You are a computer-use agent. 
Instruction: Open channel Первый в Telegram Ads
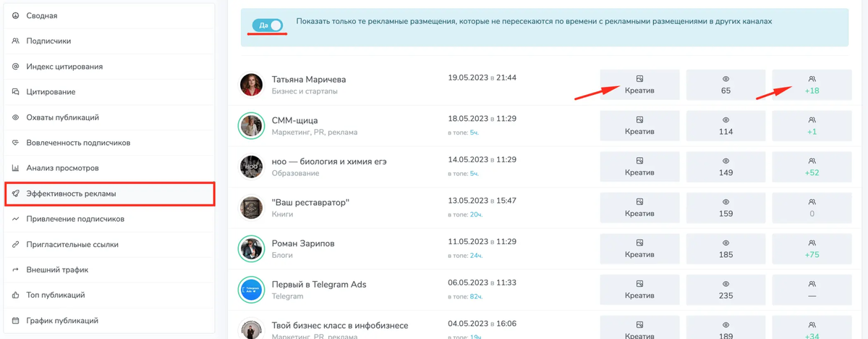point(319,285)
